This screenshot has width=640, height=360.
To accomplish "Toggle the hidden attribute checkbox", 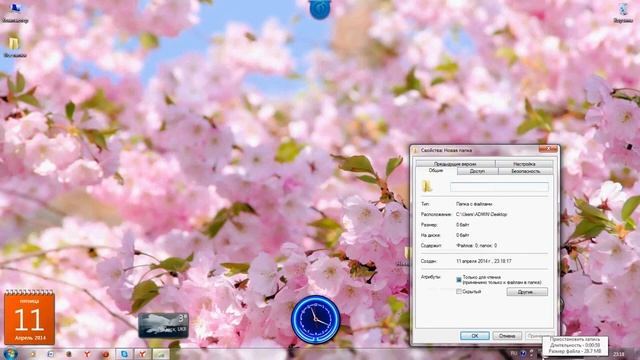I will pos(459,291).
